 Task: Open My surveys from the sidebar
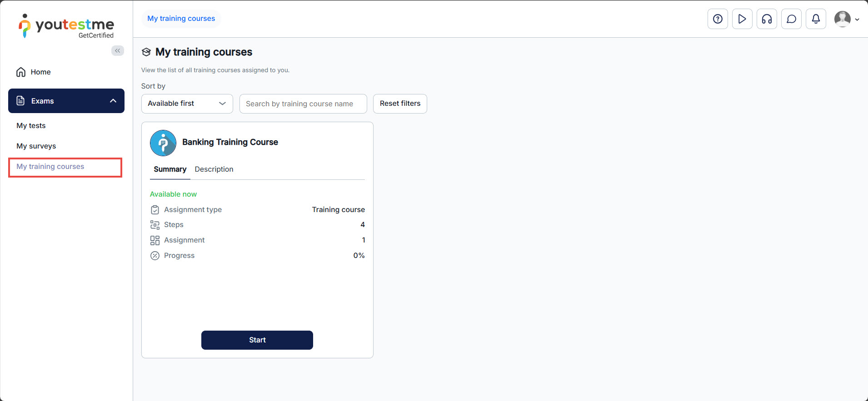click(x=36, y=146)
